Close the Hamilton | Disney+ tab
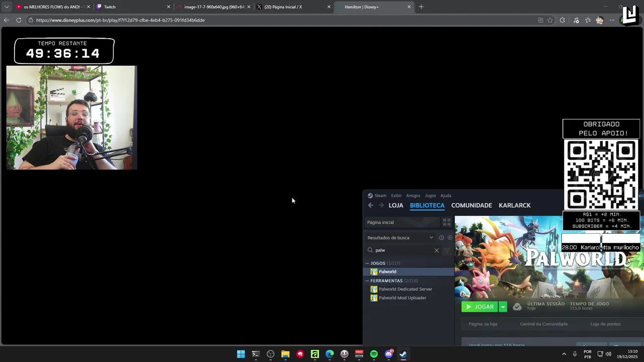The height and width of the screenshot is (362, 644). coord(409,7)
